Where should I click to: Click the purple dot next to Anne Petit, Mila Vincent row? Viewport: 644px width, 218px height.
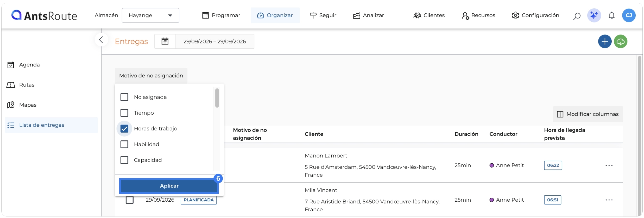pos(491,200)
